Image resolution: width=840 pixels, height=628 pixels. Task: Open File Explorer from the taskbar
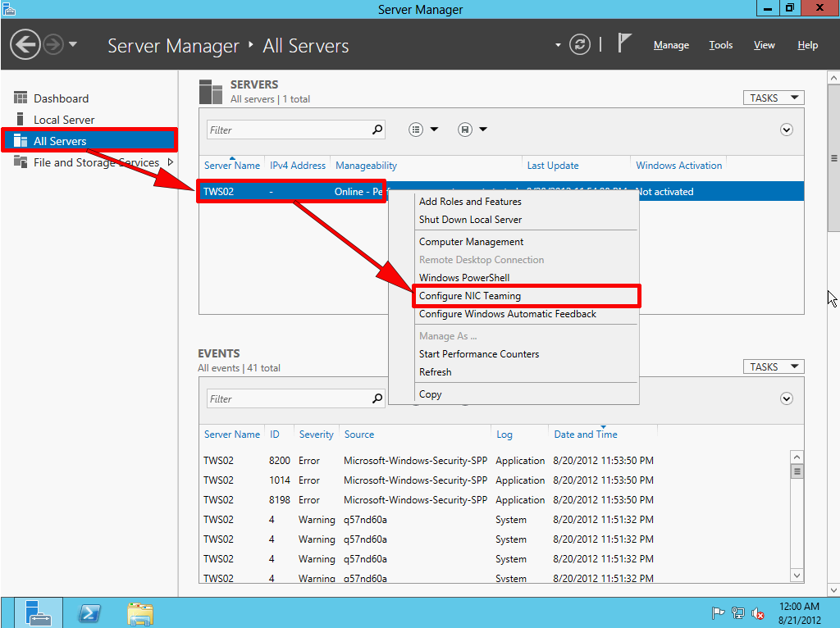[140, 614]
